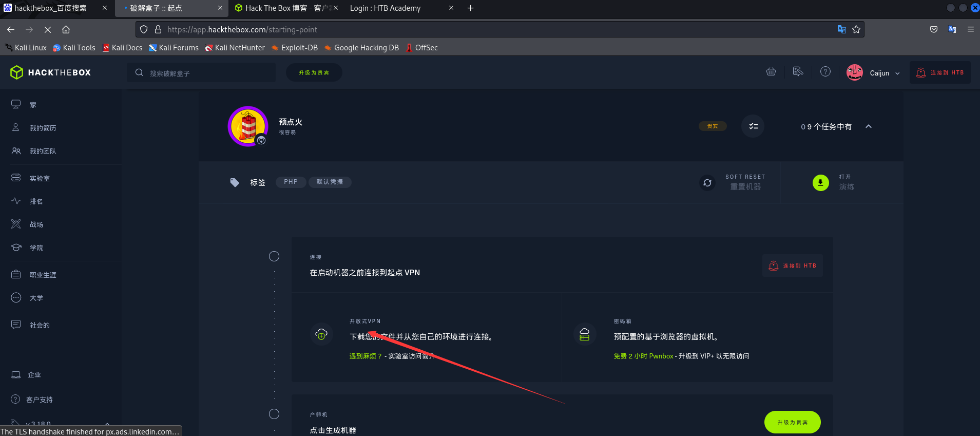The image size is (980, 436).
Task: Click 连接到 HTB in top header
Action: pyautogui.click(x=940, y=73)
